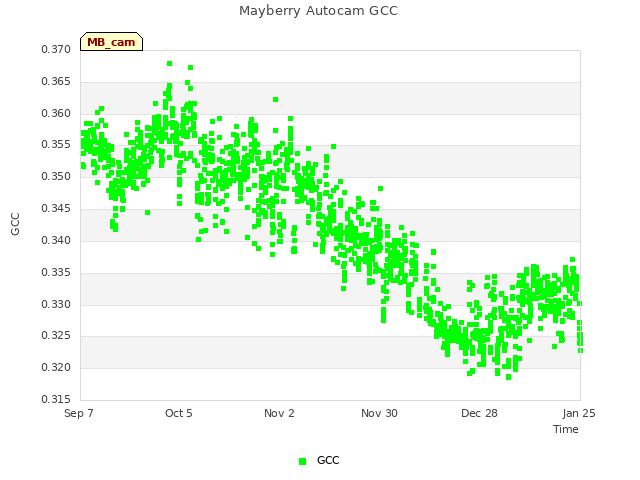Click the Dec 28 x-axis label
This screenshot has height=480, width=640.
(x=479, y=413)
